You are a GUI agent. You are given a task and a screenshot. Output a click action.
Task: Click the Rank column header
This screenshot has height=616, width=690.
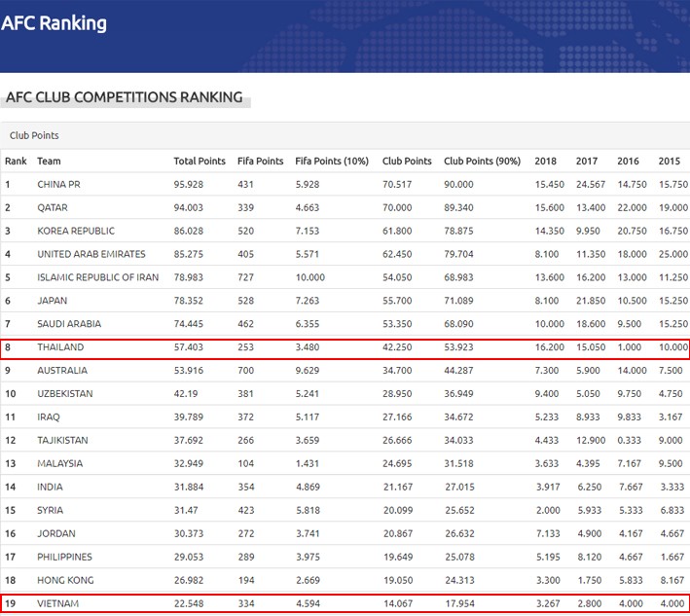[x=16, y=161]
